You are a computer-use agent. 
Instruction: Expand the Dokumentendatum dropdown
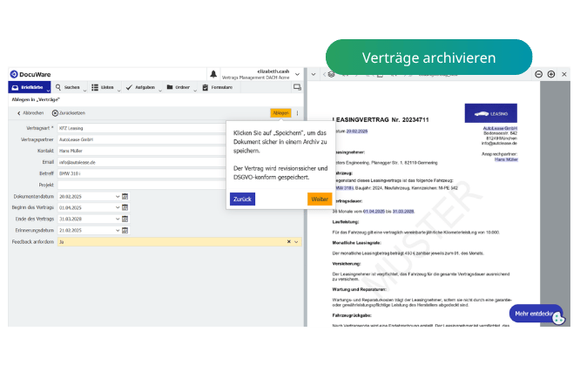(118, 196)
